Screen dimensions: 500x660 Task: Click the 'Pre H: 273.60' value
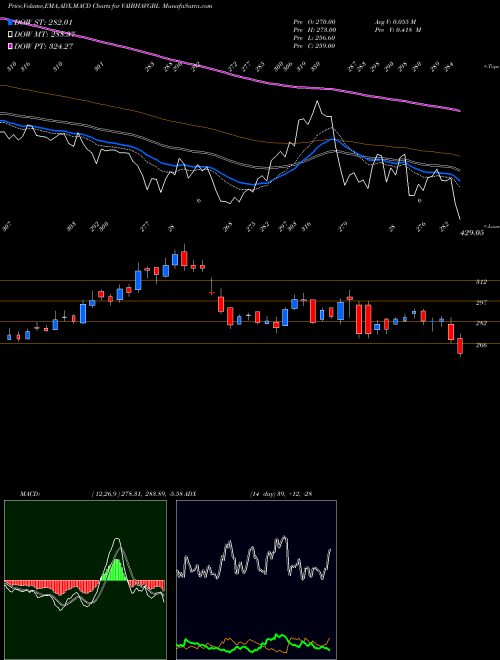coord(314,30)
